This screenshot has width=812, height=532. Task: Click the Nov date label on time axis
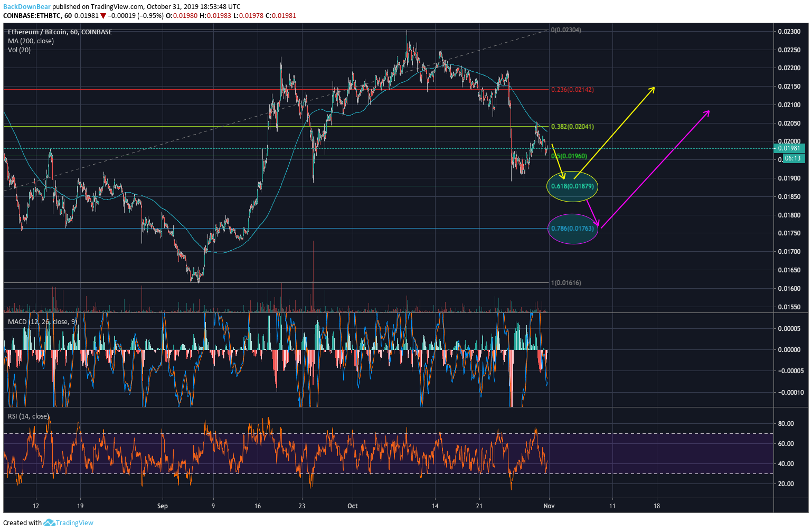point(549,506)
